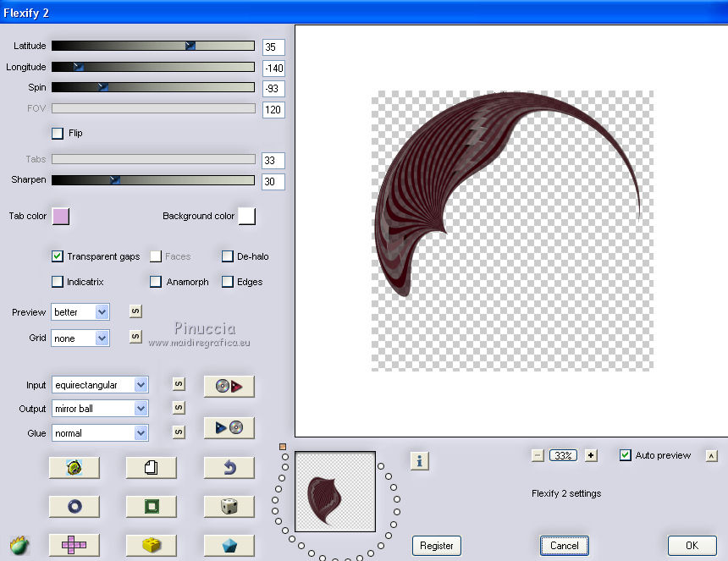Click the copy pages icon button

[152, 467]
